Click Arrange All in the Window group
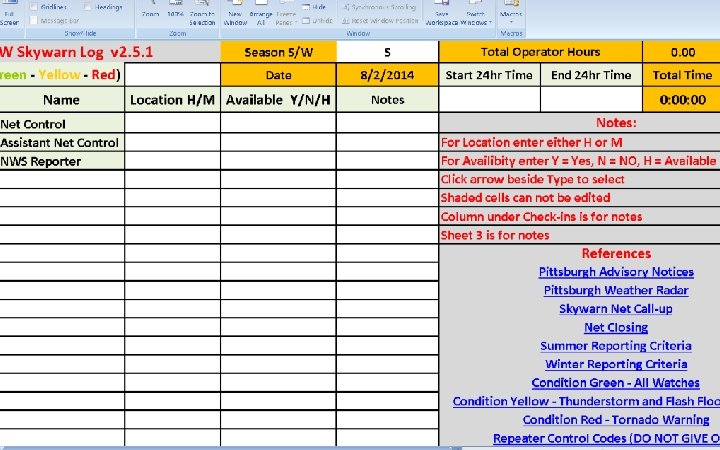The width and height of the screenshot is (720, 450). (260, 12)
